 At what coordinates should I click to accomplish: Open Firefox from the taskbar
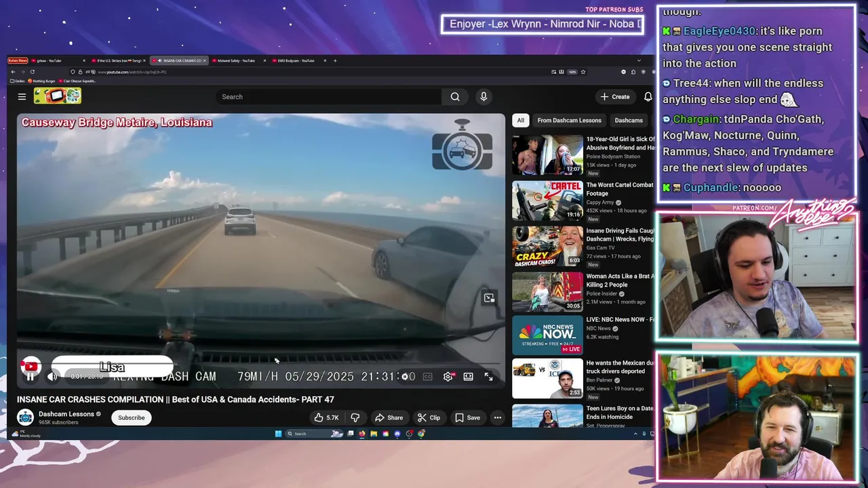(362, 434)
